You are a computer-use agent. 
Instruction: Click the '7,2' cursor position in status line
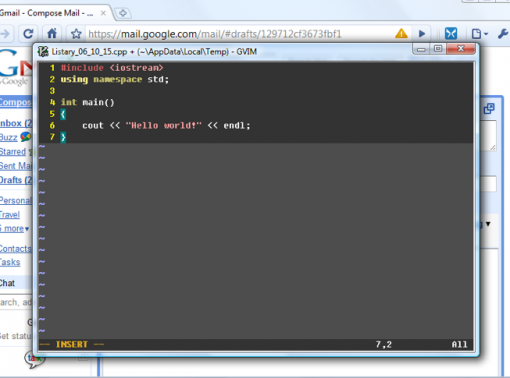tap(384, 344)
